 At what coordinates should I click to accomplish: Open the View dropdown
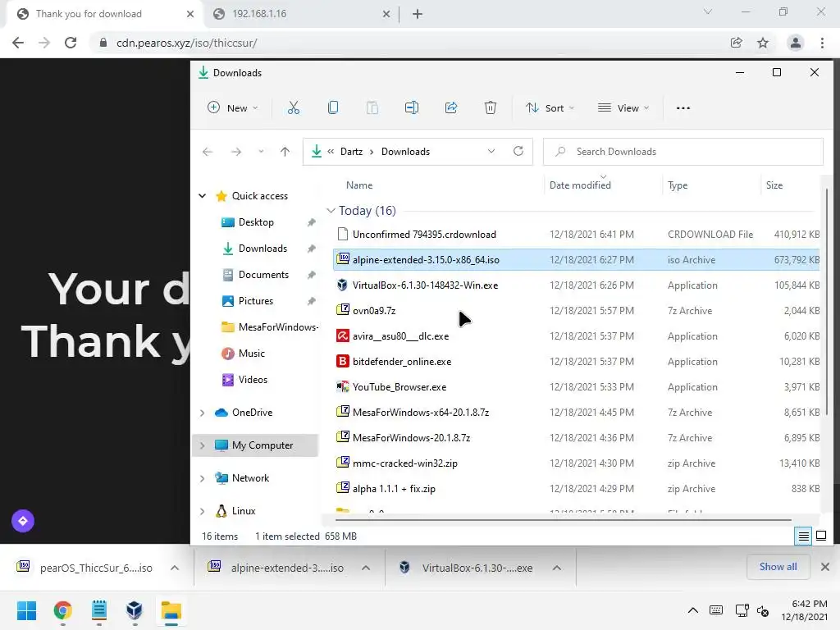tap(623, 107)
